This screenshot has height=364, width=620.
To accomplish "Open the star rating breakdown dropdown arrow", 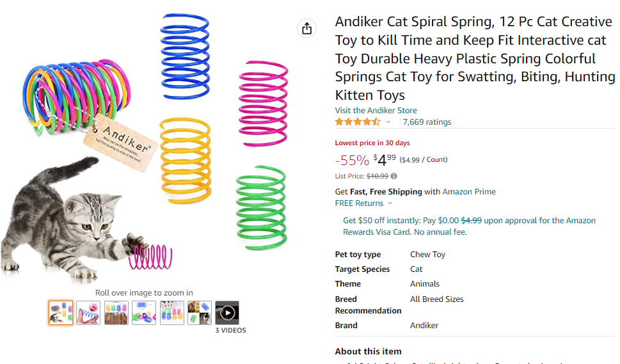I will coord(388,122).
